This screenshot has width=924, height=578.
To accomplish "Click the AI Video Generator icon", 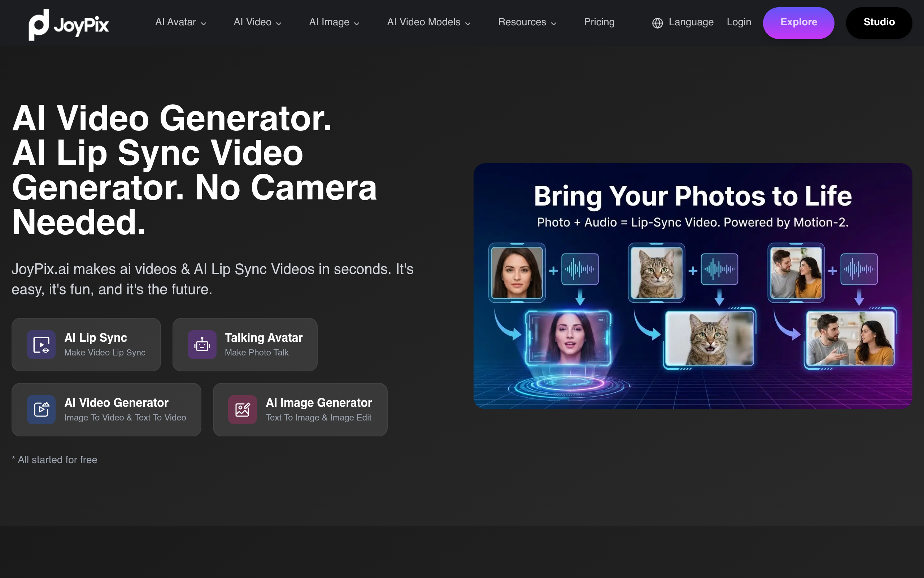I will click(x=41, y=409).
